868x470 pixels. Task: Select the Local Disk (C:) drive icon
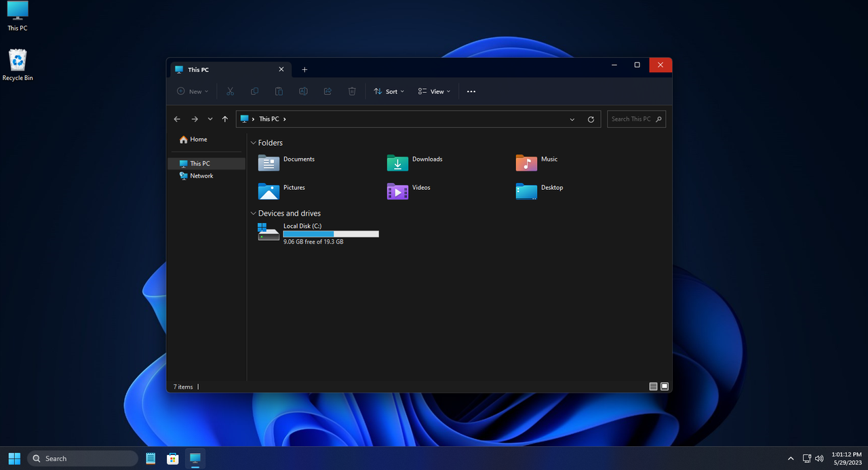point(269,232)
